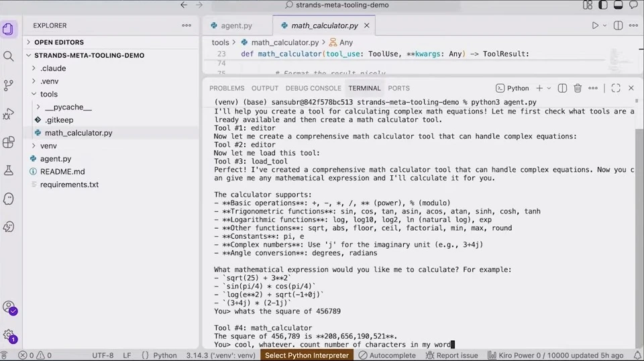Open the Debug Console tab
644x361 pixels.
(x=313, y=89)
